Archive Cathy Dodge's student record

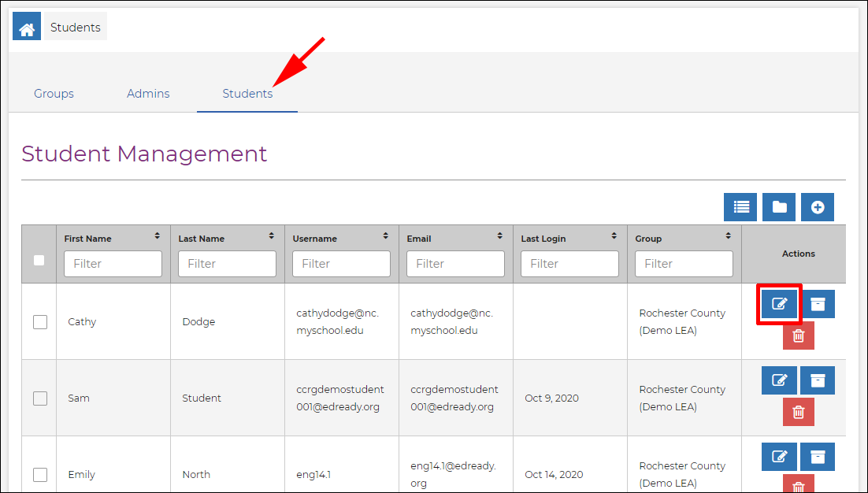click(x=818, y=304)
